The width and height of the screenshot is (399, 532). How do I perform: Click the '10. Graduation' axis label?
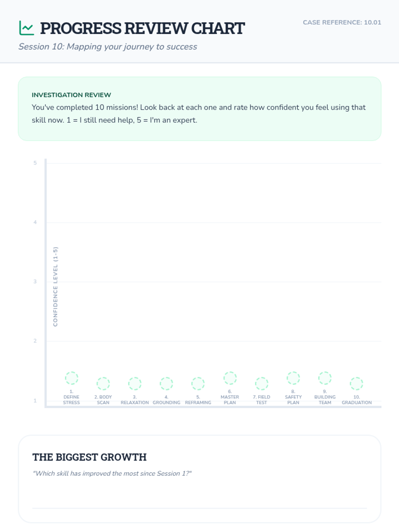coord(356,400)
